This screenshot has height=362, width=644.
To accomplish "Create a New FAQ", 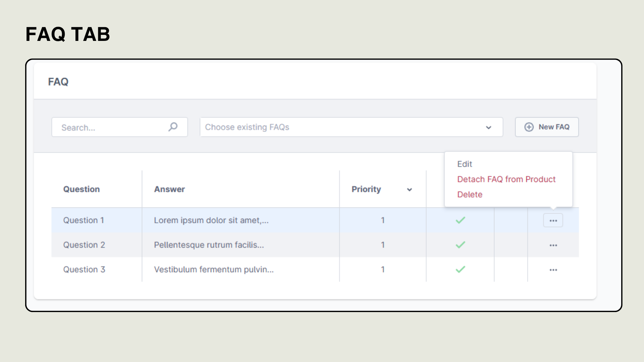I will (x=547, y=127).
